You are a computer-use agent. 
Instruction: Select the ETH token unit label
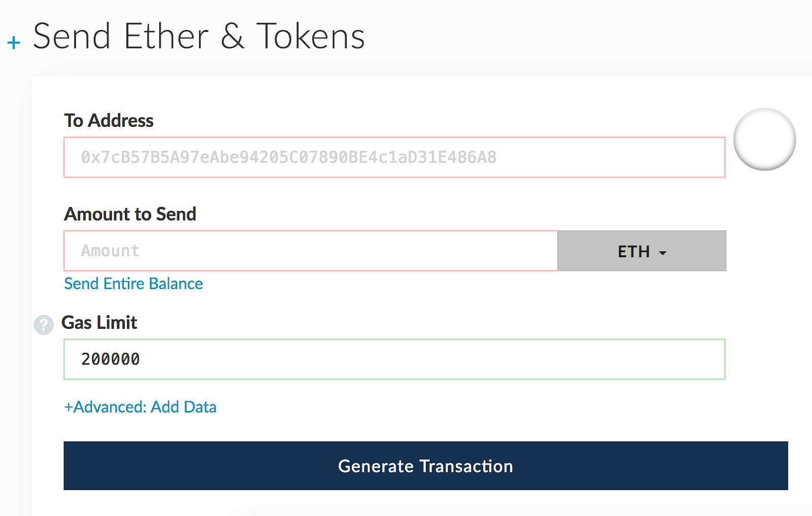[x=633, y=252]
